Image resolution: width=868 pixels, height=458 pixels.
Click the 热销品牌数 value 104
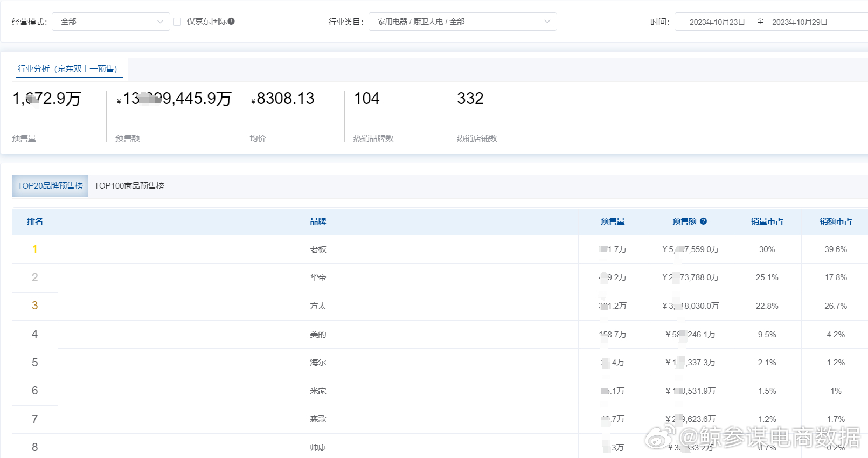tap(366, 99)
